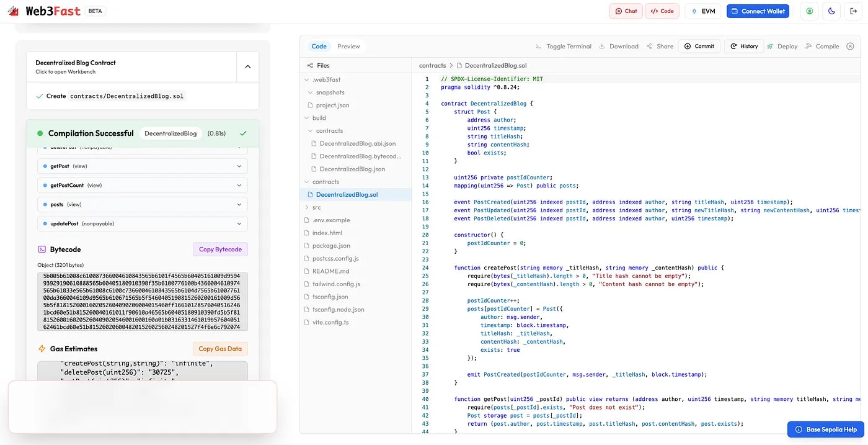
Task: Open DecentralizedBlog.json in build folder
Action: 355,169
